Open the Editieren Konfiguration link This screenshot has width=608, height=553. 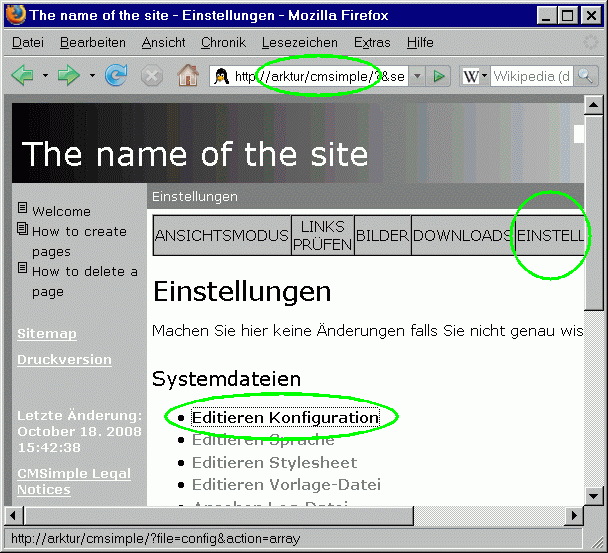(285, 418)
